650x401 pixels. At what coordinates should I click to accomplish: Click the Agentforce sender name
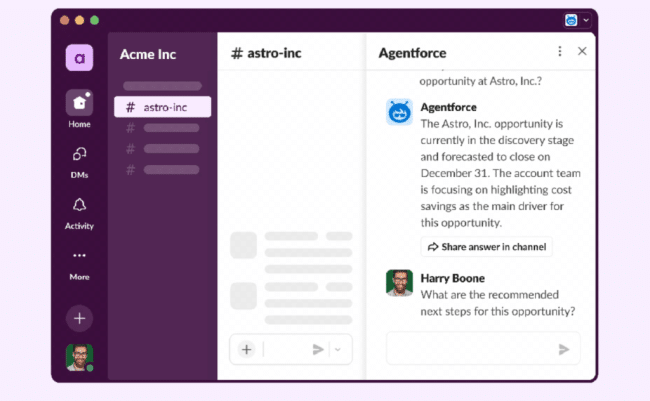(x=449, y=107)
